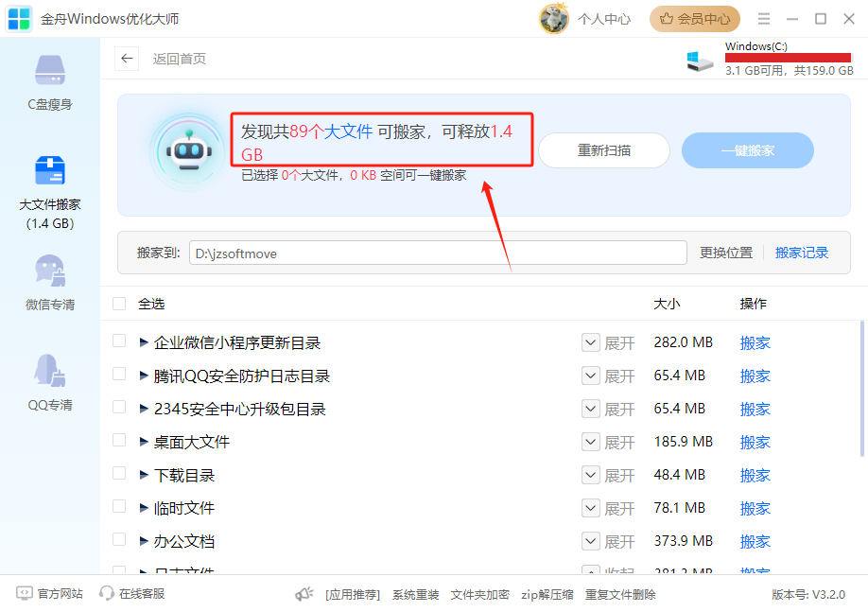
Task: Click 更换位置 to change destination
Action: [x=726, y=254]
